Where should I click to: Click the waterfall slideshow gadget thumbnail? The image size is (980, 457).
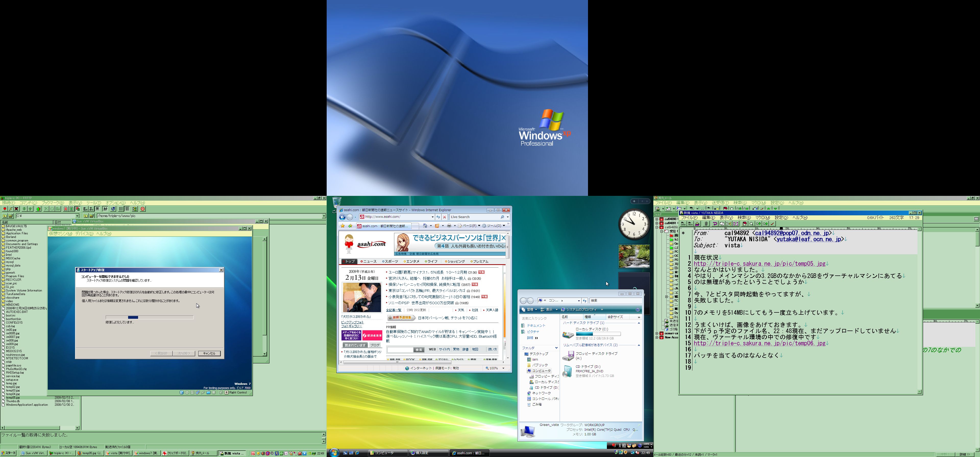(x=634, y=256)
